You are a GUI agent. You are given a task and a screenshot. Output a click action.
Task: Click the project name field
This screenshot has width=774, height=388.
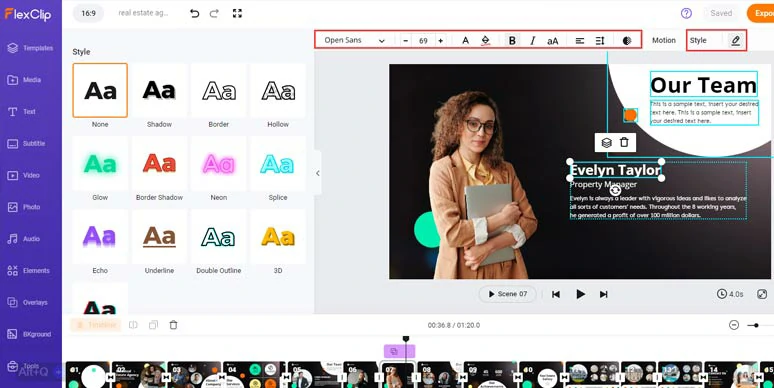143,13
